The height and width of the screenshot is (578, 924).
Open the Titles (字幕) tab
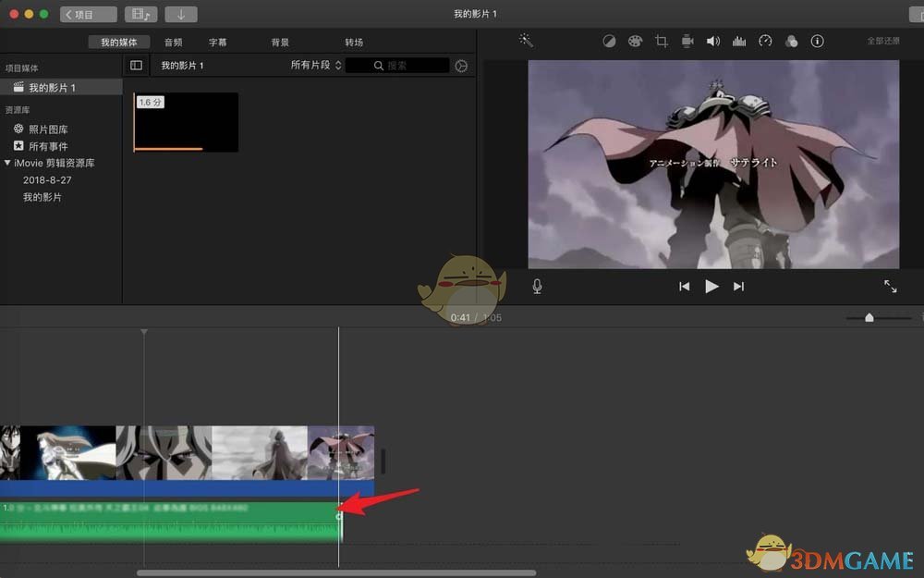217,42
